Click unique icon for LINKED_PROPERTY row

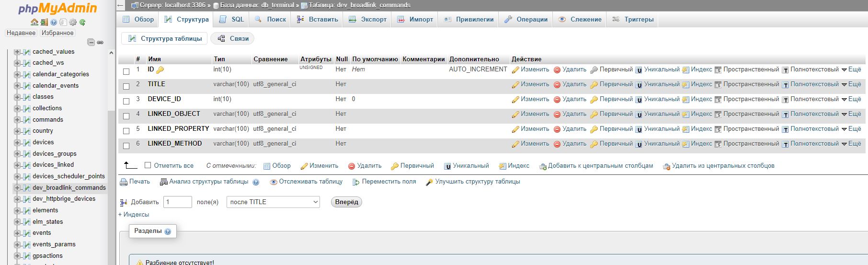[639, 129]
